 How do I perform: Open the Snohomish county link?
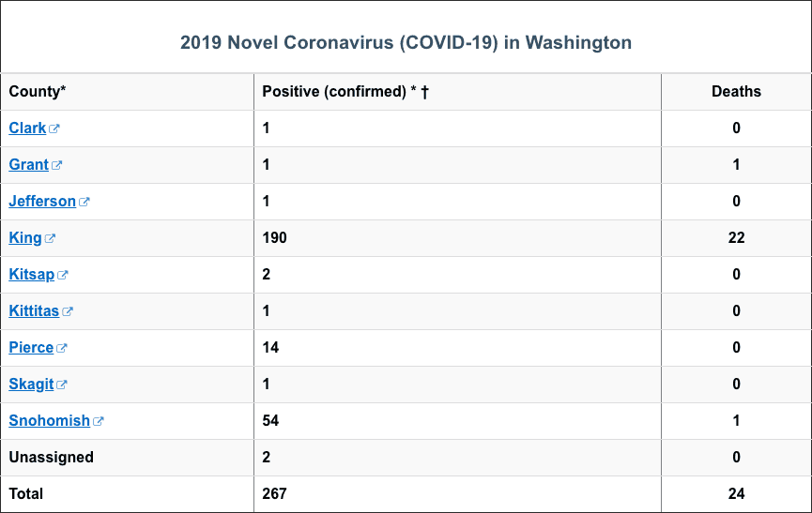(49, 421)
